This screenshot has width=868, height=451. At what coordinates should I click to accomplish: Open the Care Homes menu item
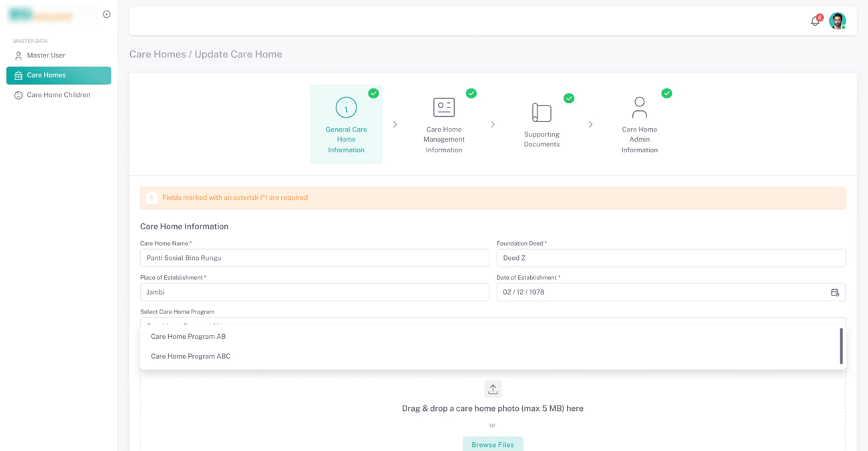pyautogui.click(x=59, y=76)
